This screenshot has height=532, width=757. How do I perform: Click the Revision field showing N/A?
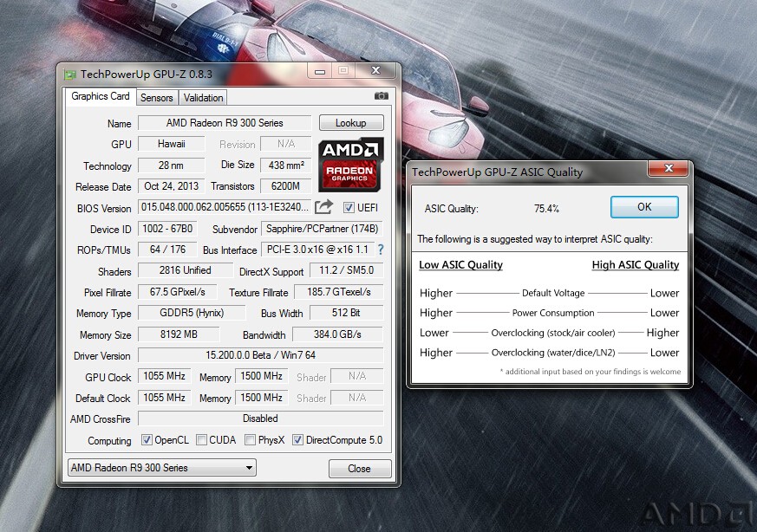click(286, 144)
